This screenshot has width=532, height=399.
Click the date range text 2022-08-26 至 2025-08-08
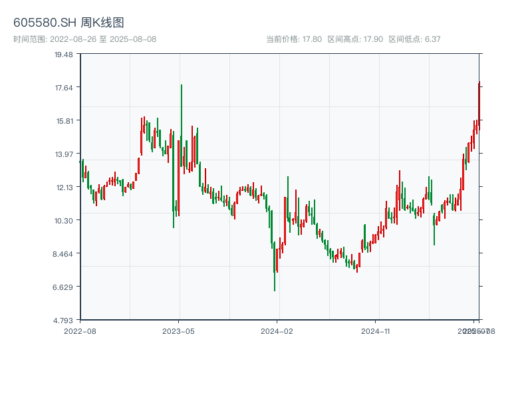click(x=103, y=39)
